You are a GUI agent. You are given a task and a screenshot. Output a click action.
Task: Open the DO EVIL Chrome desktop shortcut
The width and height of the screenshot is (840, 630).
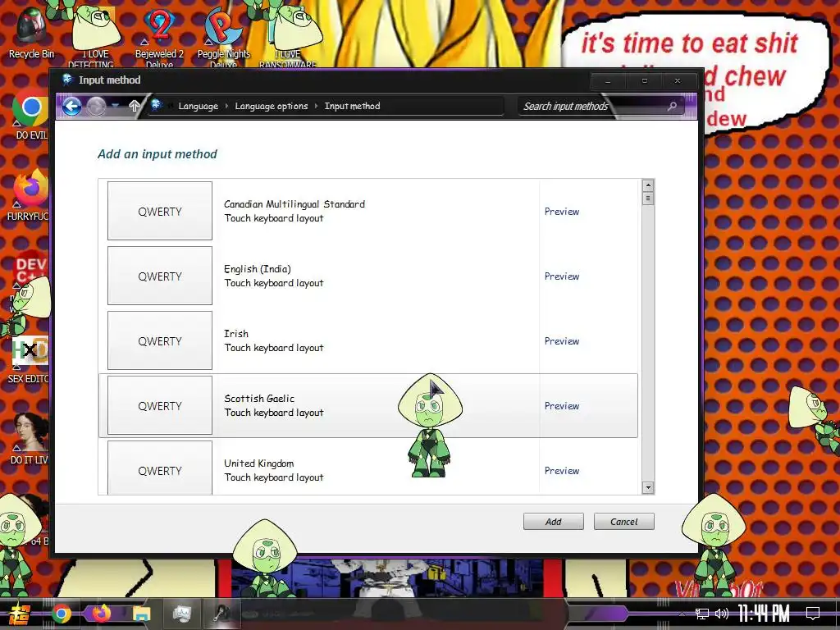pos(30,115)
